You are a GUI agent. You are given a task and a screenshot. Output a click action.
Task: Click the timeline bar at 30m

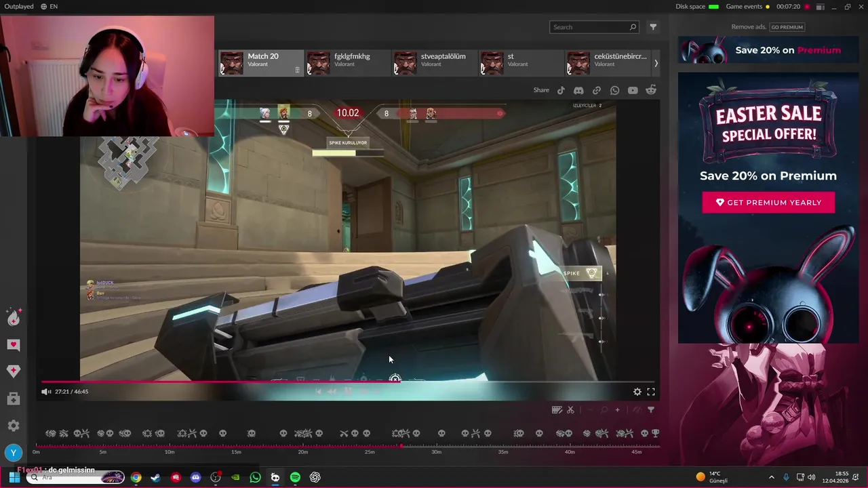coord(437,446)
